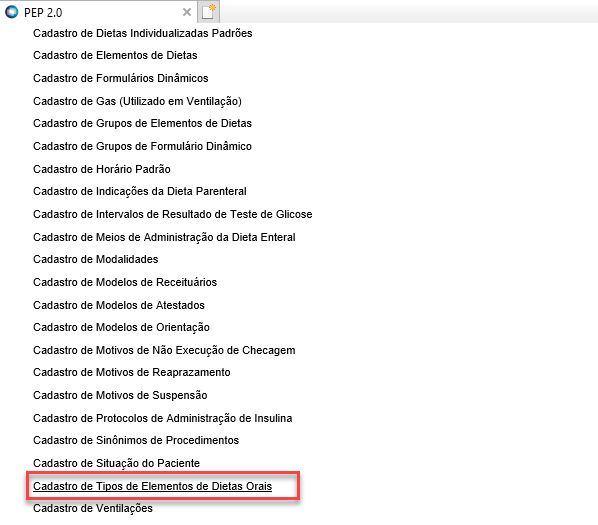Screen dimensions: 598x525
Task: Open Cadastro de Motivos de Não Execução de Checagem
Action: [x=164, y=350]
